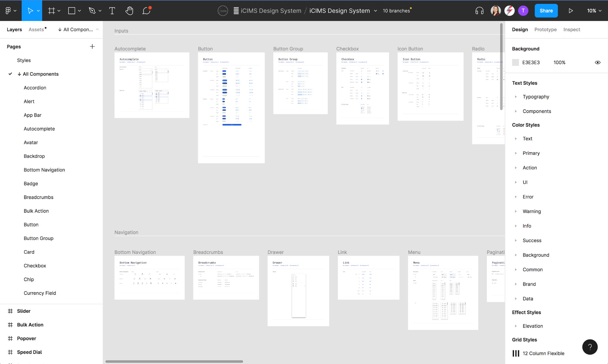The height and width of the screenshot is (364, 608).
Task: Select the Move tool arrow
Action: [x=30, y=11]
